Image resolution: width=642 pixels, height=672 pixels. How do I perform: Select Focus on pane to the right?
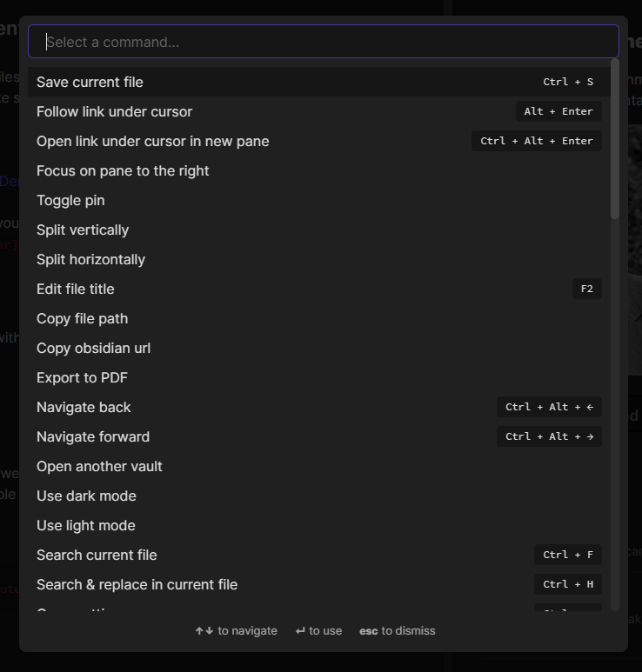(123, 170)
